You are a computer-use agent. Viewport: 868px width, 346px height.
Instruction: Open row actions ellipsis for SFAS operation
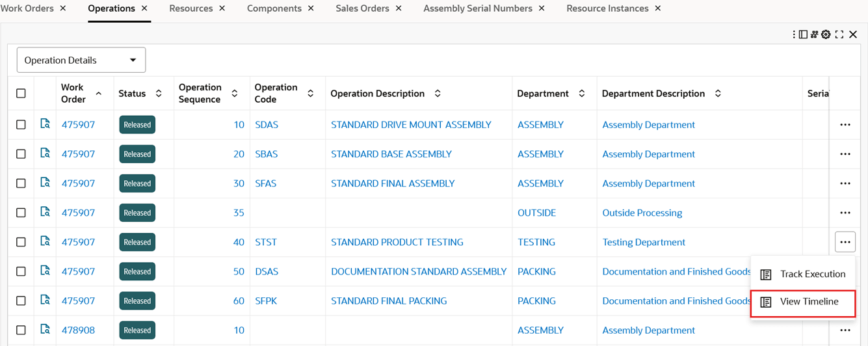(x=845, y=183)
